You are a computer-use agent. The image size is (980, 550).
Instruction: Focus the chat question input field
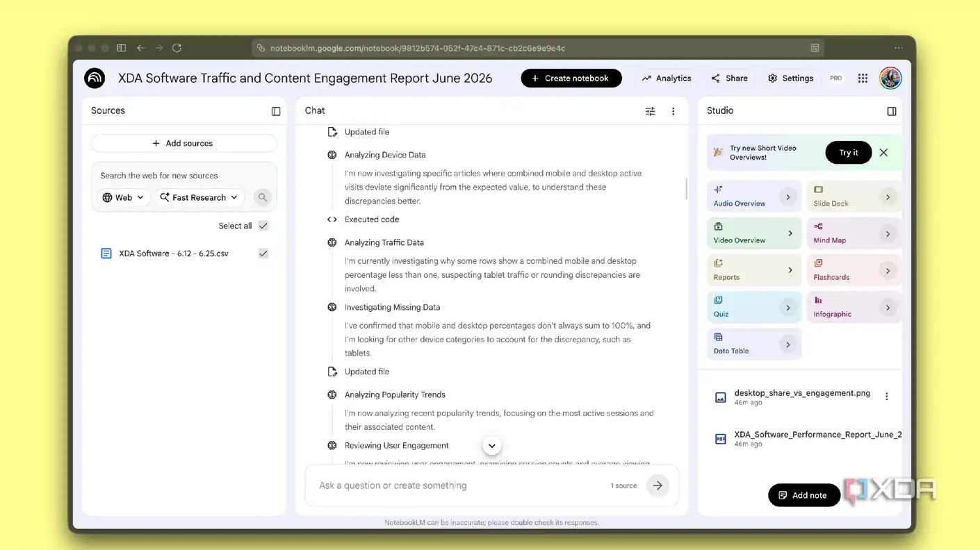(459, 485)
